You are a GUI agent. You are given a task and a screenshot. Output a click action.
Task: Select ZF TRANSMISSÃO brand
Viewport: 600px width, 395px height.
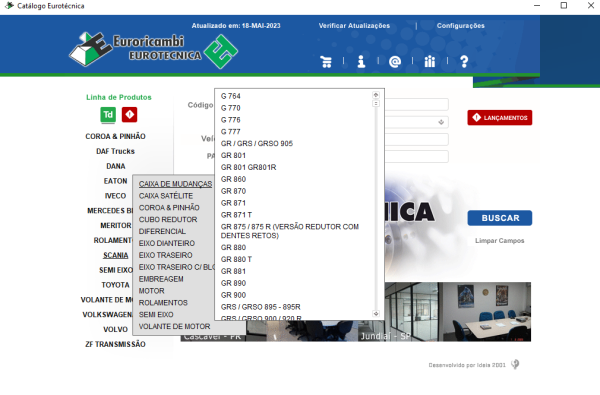(115, 344)
